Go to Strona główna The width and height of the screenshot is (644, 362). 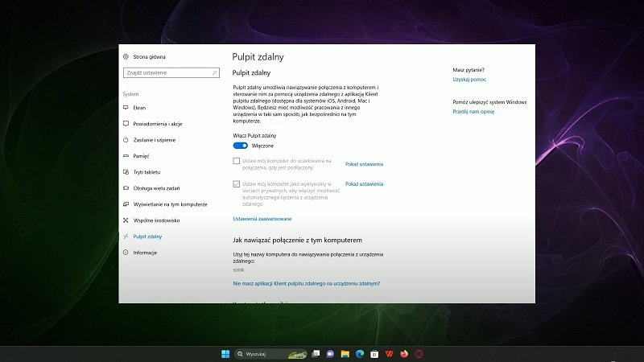pos(150,56)
